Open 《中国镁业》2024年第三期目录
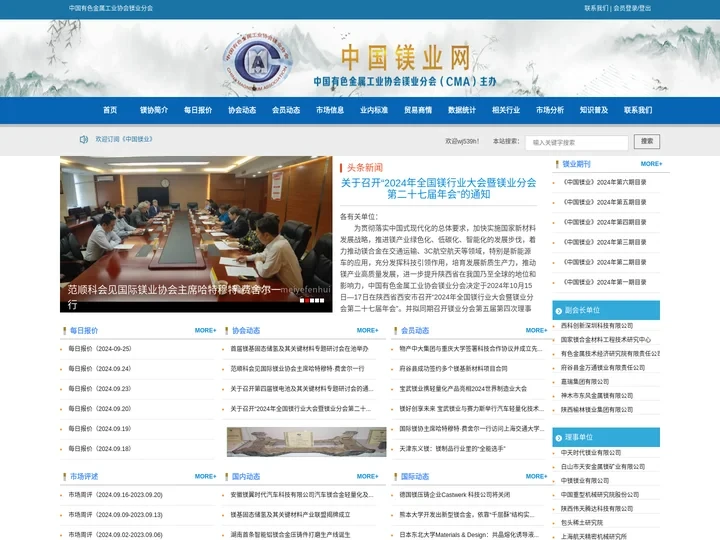This screenshot has width=720, height=540. coord(605,242)
